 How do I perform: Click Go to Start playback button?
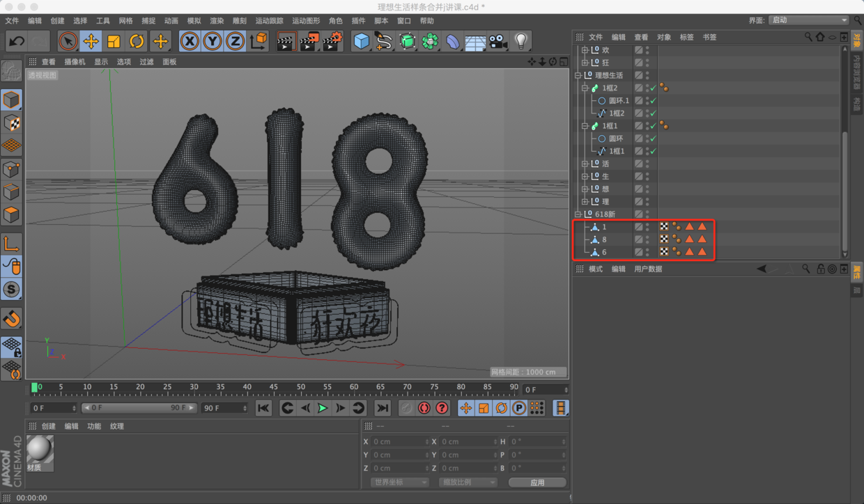tap(263, 408)
